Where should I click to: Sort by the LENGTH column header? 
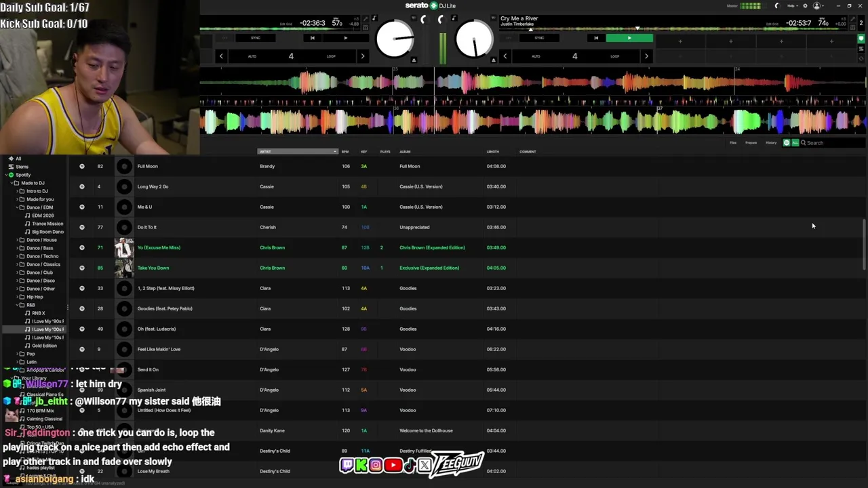(x=493, y=152)
